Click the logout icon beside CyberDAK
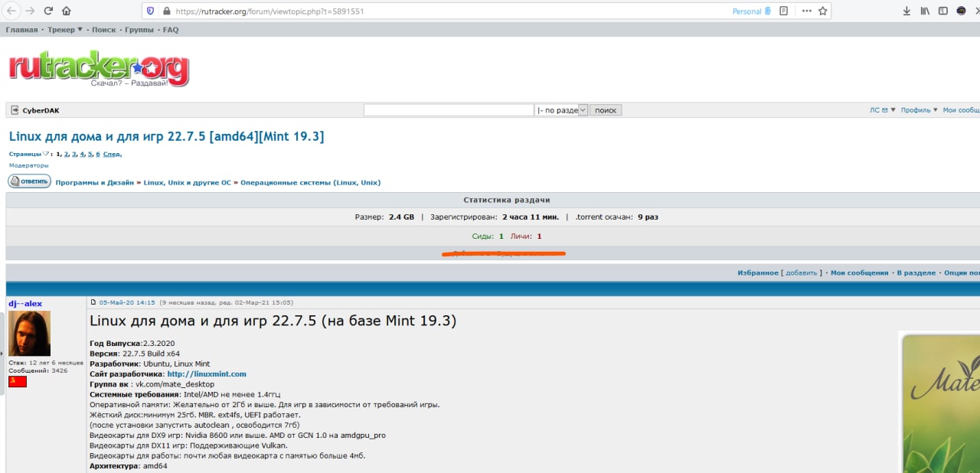 click(x=15, y=110)
